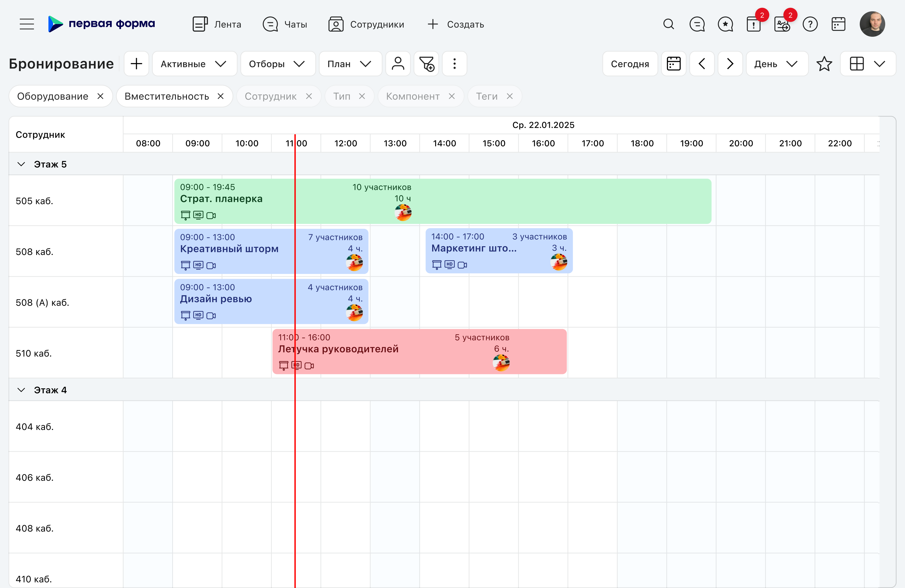905x588 pixels.
Task: Open the favorites star bubble in header
Action: pos(725,24)
